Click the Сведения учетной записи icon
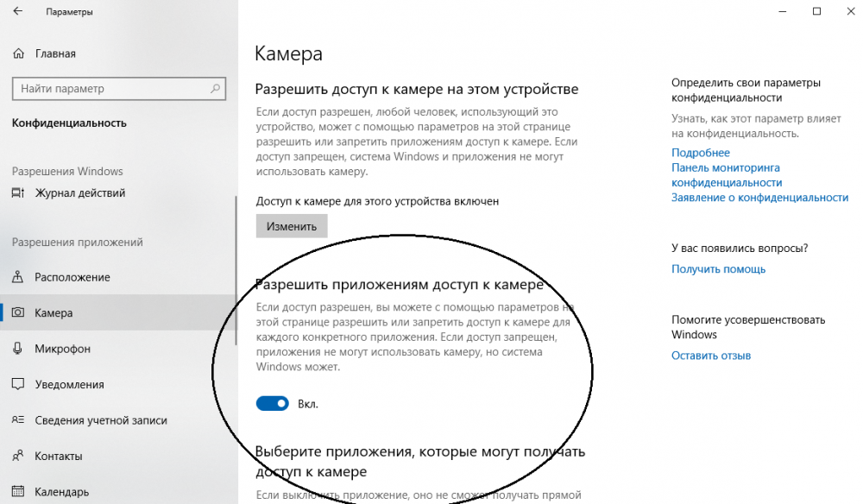 click(x=18, y=419)
